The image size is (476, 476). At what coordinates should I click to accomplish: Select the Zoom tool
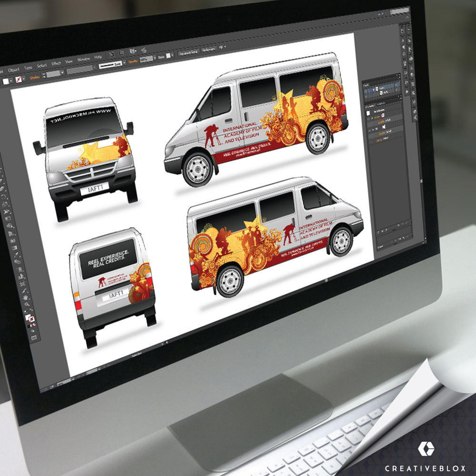(27, 305)
